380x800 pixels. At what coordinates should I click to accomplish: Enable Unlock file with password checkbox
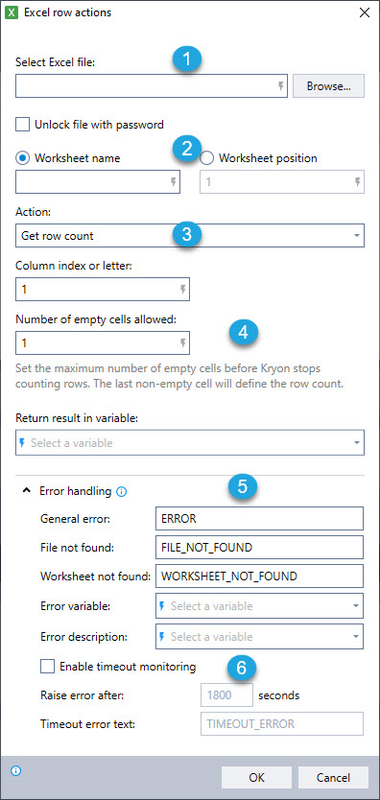click(x=22, y=124)
